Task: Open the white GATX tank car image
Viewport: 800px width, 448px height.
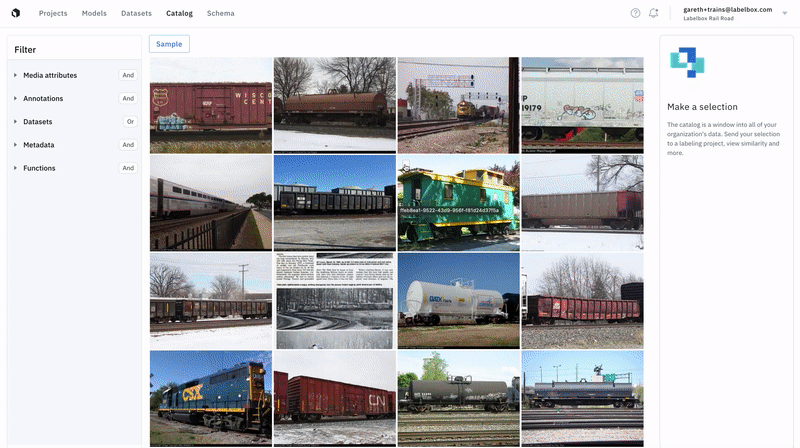Action: pos(459,301)
